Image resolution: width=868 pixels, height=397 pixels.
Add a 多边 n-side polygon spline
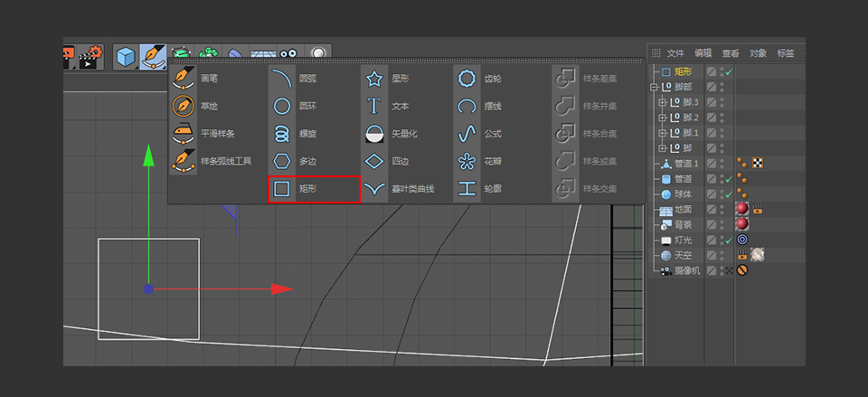293,161
